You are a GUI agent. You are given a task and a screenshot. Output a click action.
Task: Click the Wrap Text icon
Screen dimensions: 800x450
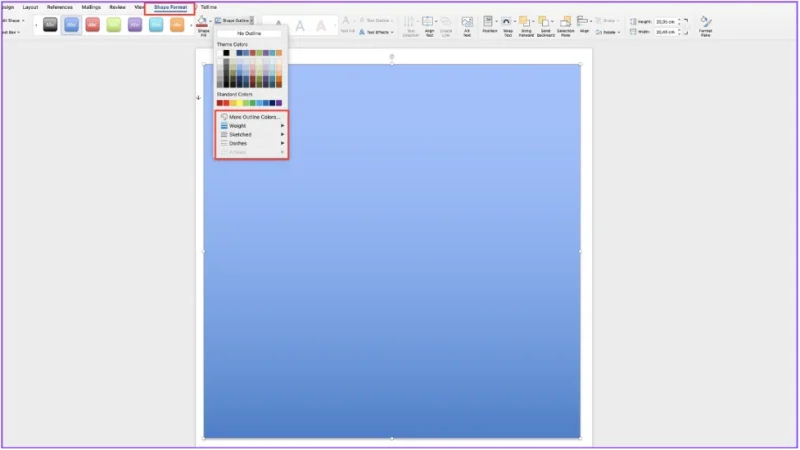click(507, 24)
